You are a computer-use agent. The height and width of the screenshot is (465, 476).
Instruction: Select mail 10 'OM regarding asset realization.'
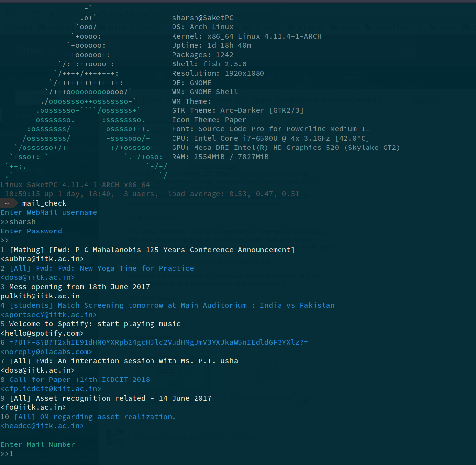[x=88, y=417]
